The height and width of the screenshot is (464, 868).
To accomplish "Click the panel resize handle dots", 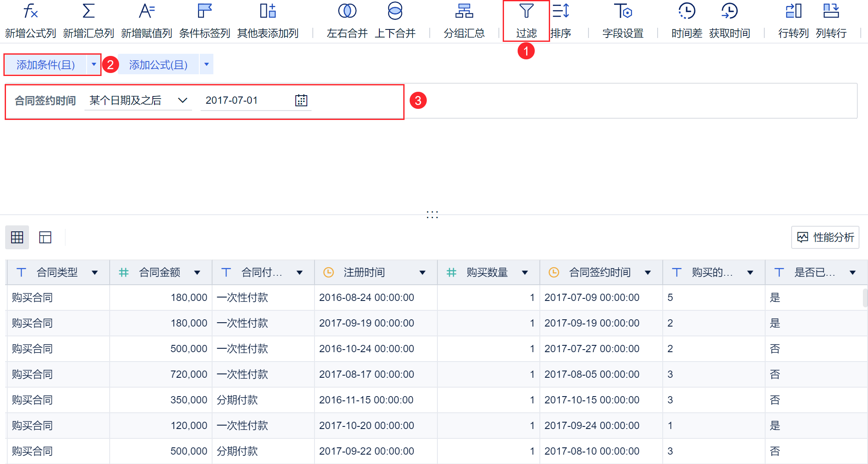I will [432, 214].
